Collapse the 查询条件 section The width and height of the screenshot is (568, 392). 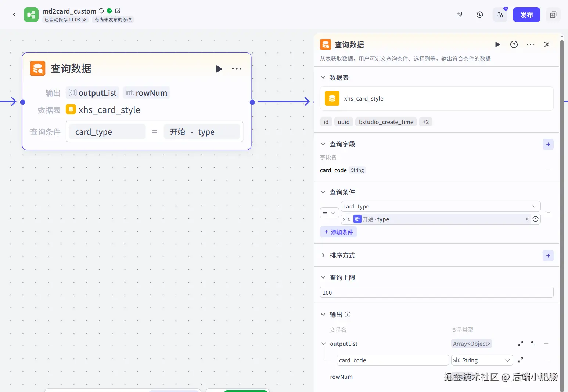point(323,192)
